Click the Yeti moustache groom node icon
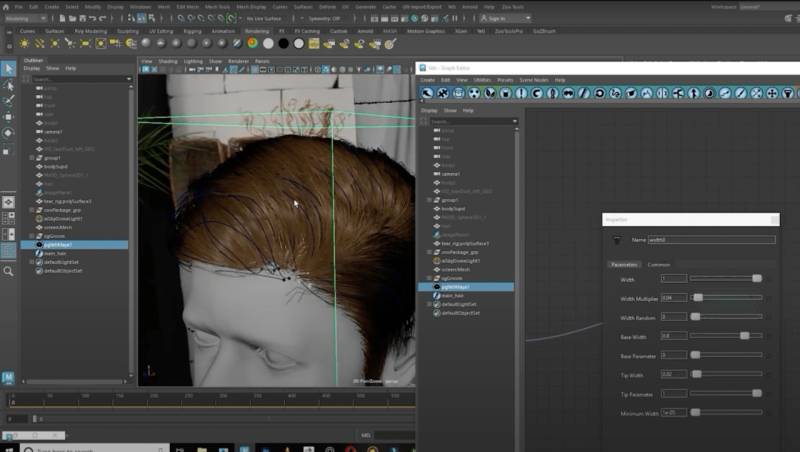 [568, 93]
